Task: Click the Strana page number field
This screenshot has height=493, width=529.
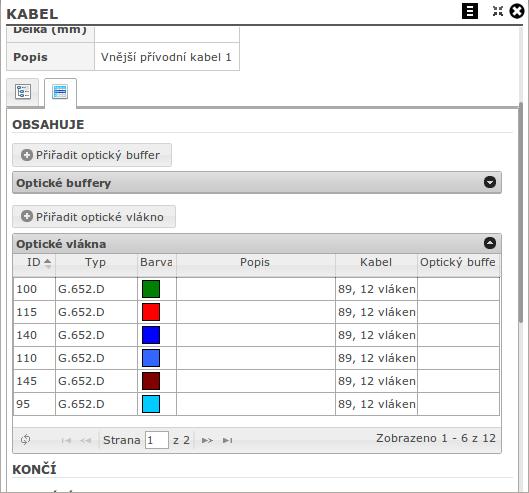Action: (x=157, y=440)
